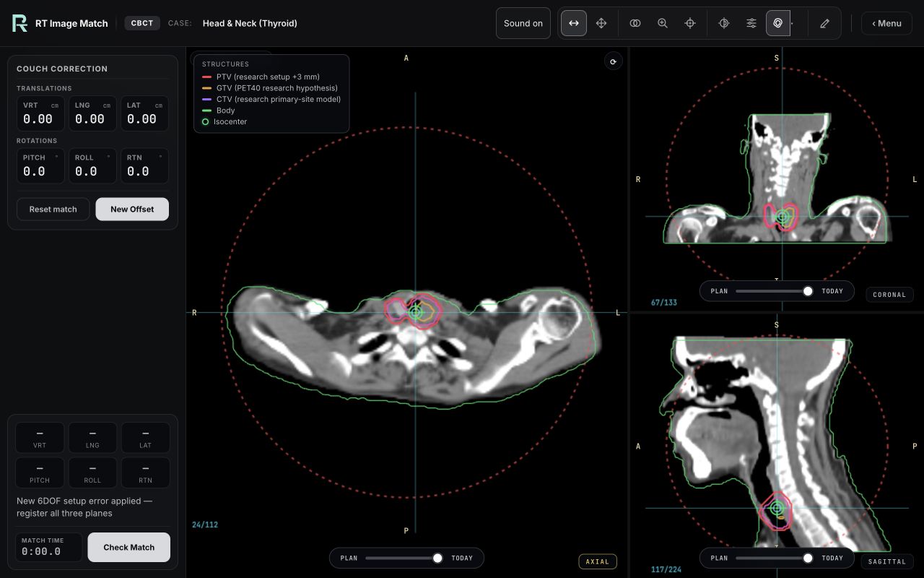Click the RTN rotation value field
Viewport: 924px width, 578px height.
[144, 165]
